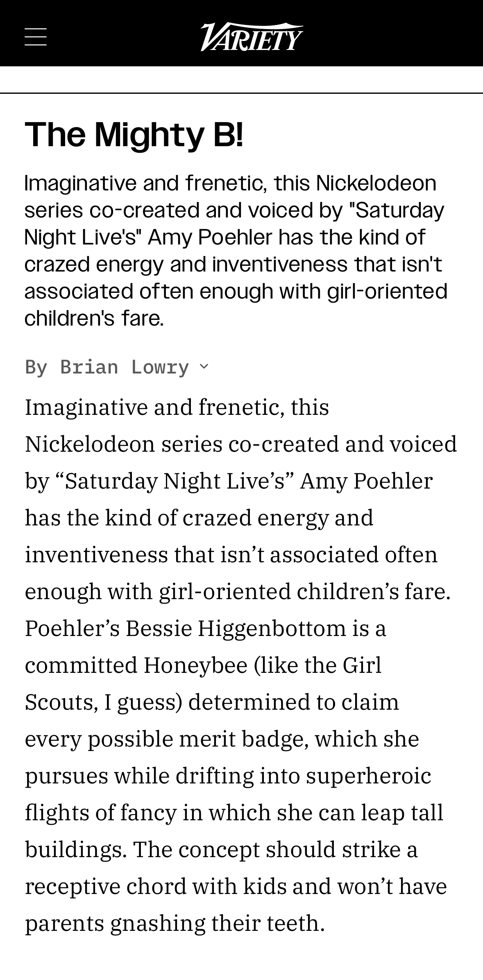This screenshot has height=980, width=483.
Task: Click "Bessie Higgenbottom" in the article
Action: [236, 628]
